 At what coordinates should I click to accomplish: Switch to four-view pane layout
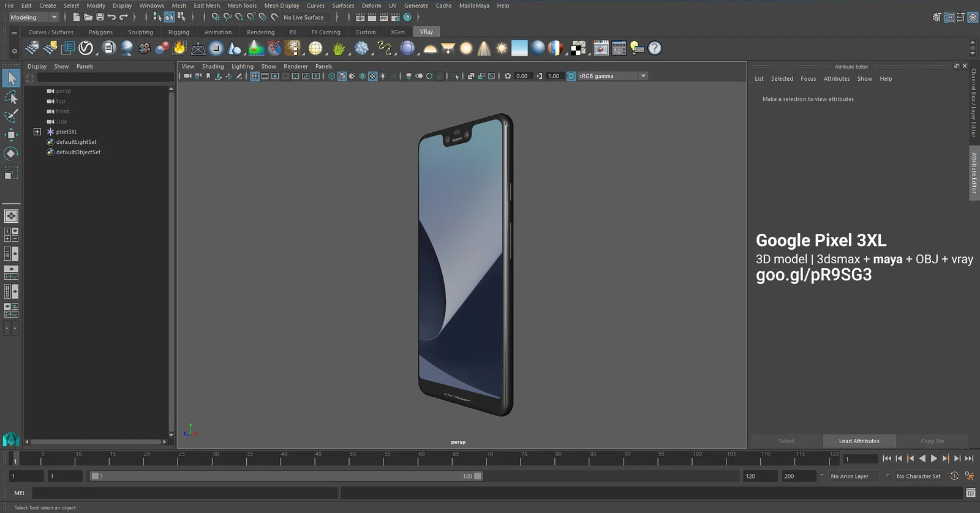coord(11,234)
